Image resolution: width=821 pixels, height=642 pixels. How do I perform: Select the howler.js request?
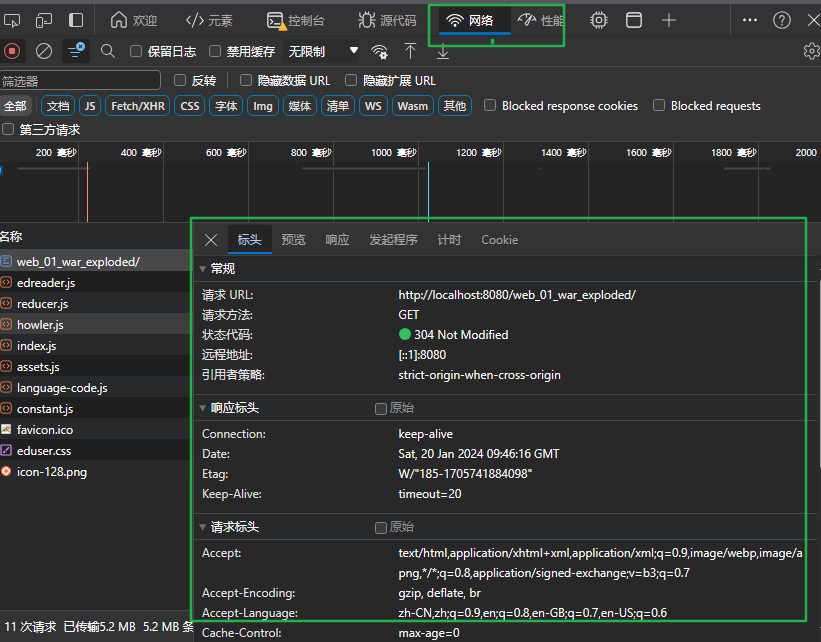[95, 325]
